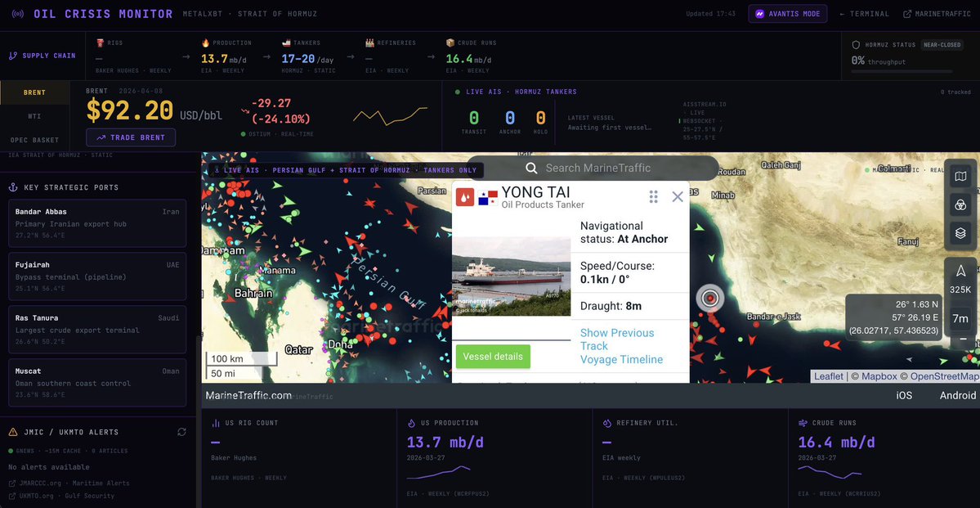This screenshot has width=980, height=508.
Task: Focus the Search MarineTraffic field
Action: (593, 168)
